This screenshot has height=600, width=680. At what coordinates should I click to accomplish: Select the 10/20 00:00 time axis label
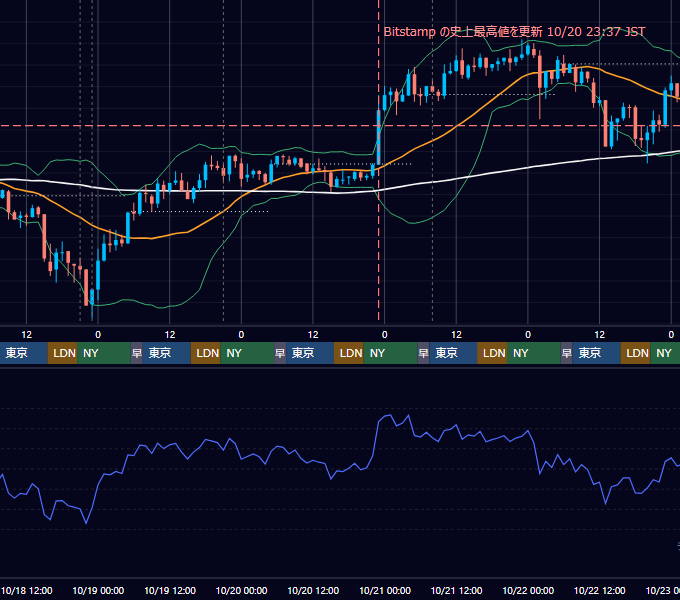(242, 590)
